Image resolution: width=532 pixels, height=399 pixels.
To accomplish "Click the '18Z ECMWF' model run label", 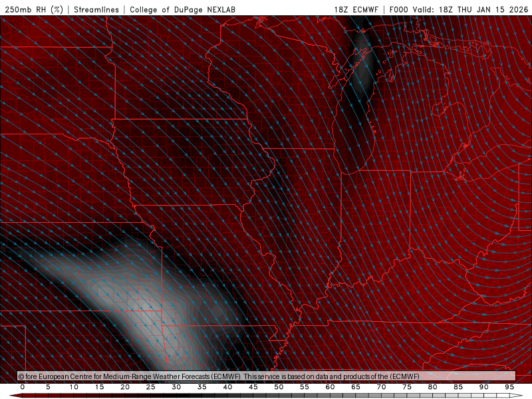I will [356, 9].
